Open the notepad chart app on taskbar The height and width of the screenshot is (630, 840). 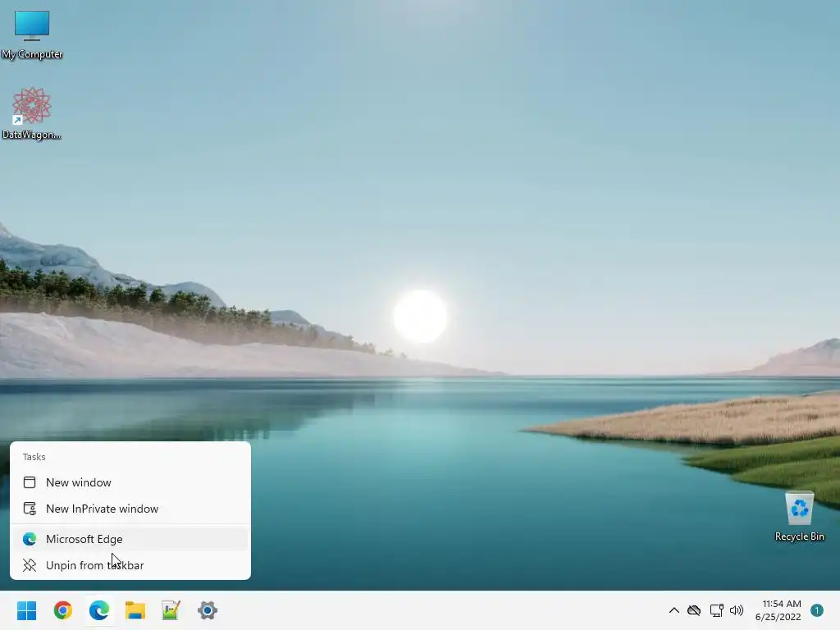[x=171, y=610]
